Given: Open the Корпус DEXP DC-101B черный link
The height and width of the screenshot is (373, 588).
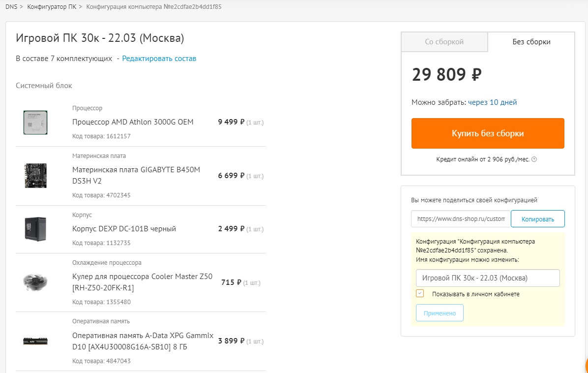Looking at the screenshot, I should (x=124, y=229).
